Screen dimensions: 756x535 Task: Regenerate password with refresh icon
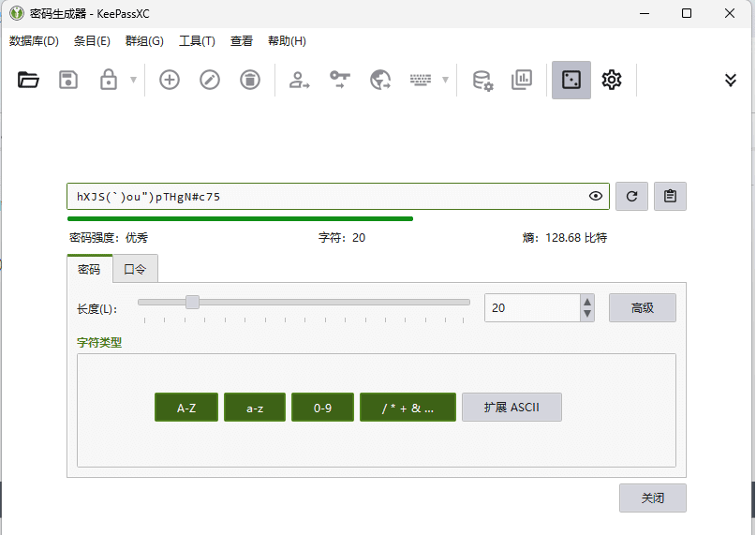click(631, 197)
